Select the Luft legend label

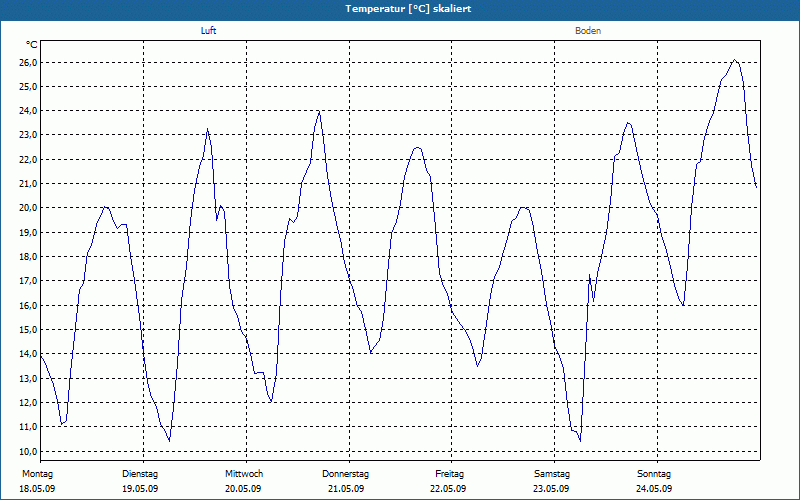pyautogui.click(x=208, y=31)
